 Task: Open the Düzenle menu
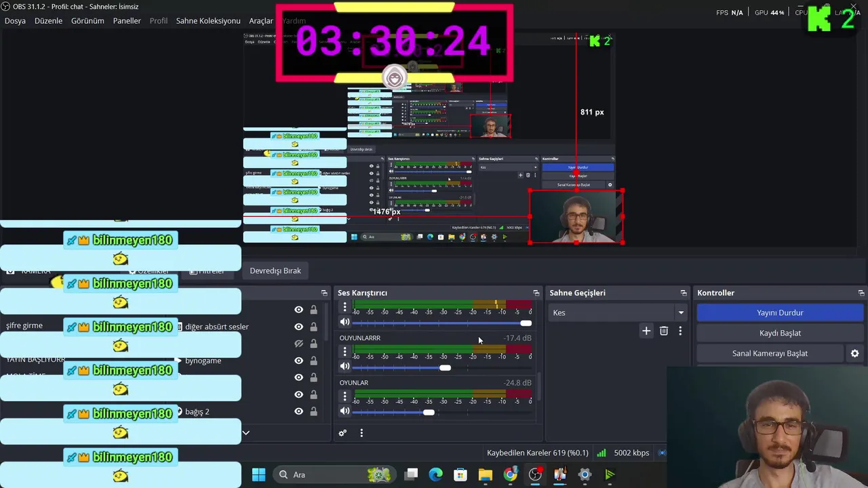(48, 21)
